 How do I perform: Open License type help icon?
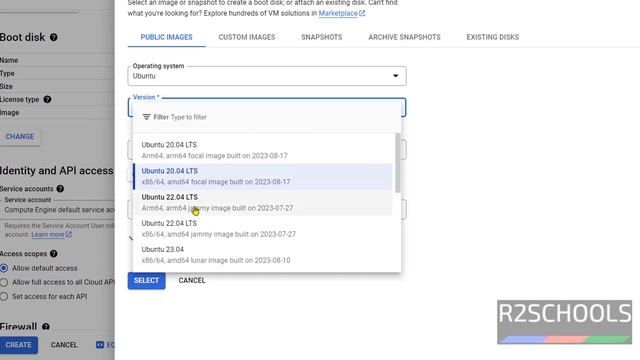(47, 99)
